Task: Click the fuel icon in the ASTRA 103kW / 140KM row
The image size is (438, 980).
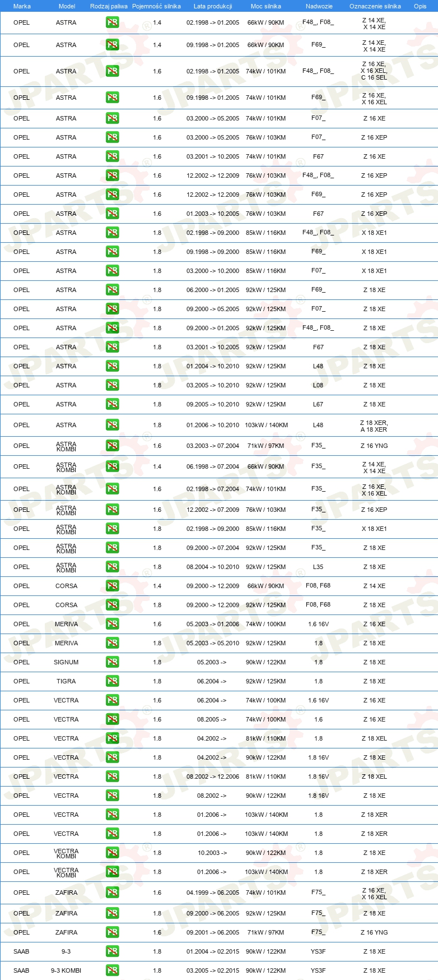Action: [112, 425]
